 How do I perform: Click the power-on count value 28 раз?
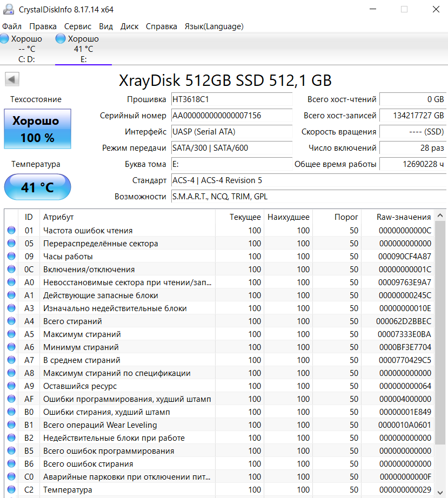coord(413,148)
